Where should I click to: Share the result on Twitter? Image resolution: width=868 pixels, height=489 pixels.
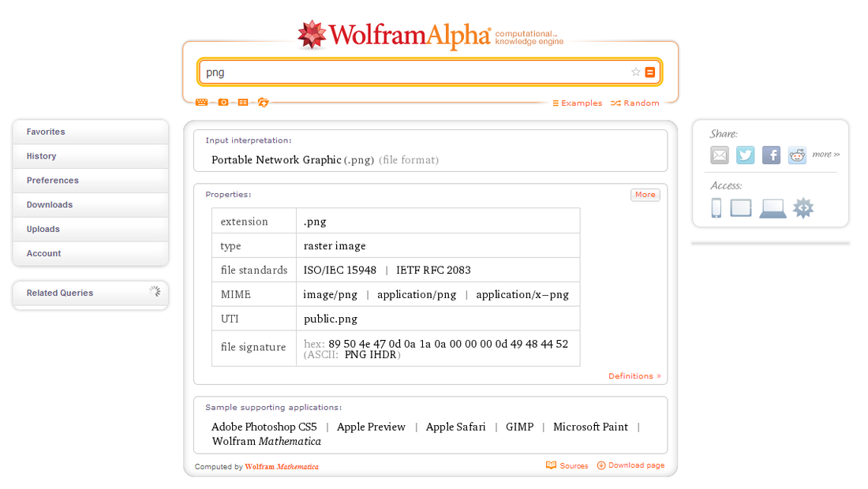click(x=745, y=155)
